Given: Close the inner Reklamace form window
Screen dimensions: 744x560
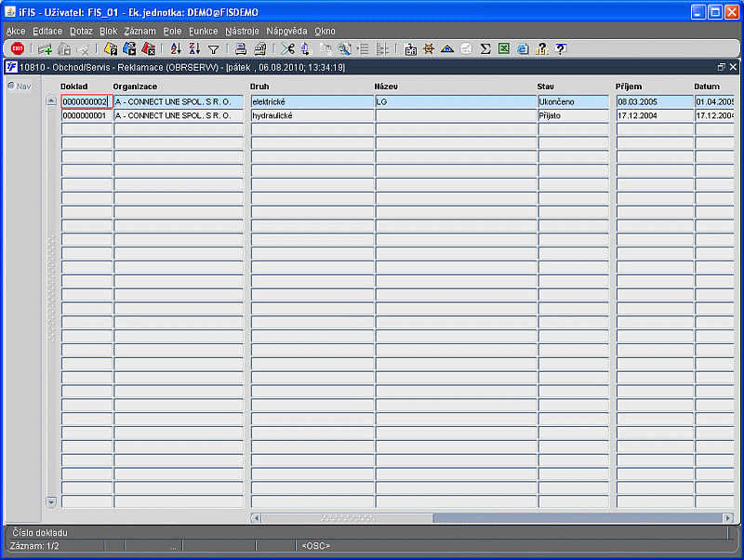Looking at the screenshot, I should (x=733, y=67).
